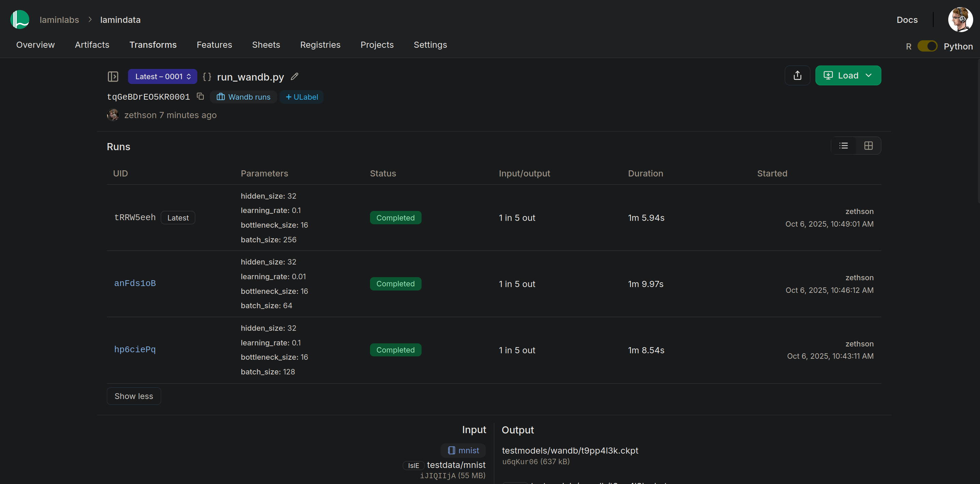980x484 pixels.
Task: Click the Wandb runs project tag
Action: click(243, 97)
